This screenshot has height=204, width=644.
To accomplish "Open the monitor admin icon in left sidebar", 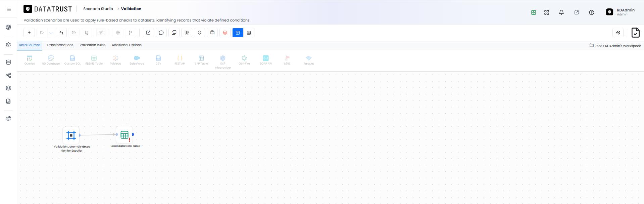I will (x=8, y=119).
